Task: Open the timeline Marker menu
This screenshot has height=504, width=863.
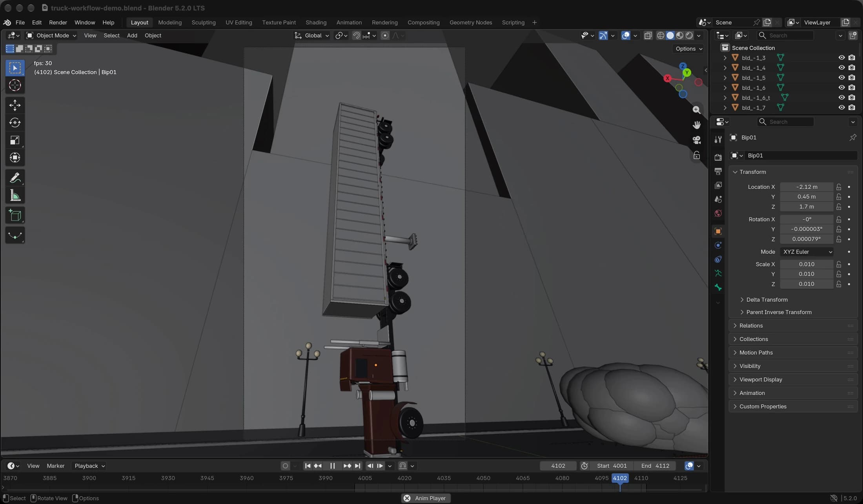Action: [x=56, y=466]
